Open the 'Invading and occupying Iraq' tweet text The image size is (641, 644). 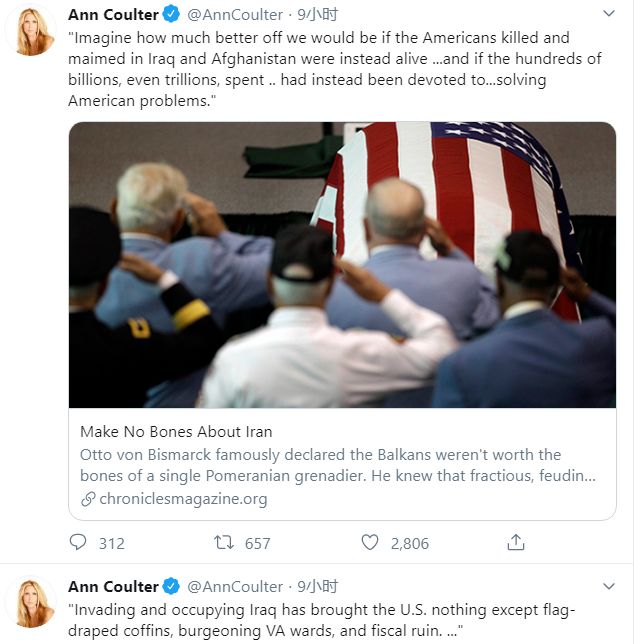click(322, 620)
